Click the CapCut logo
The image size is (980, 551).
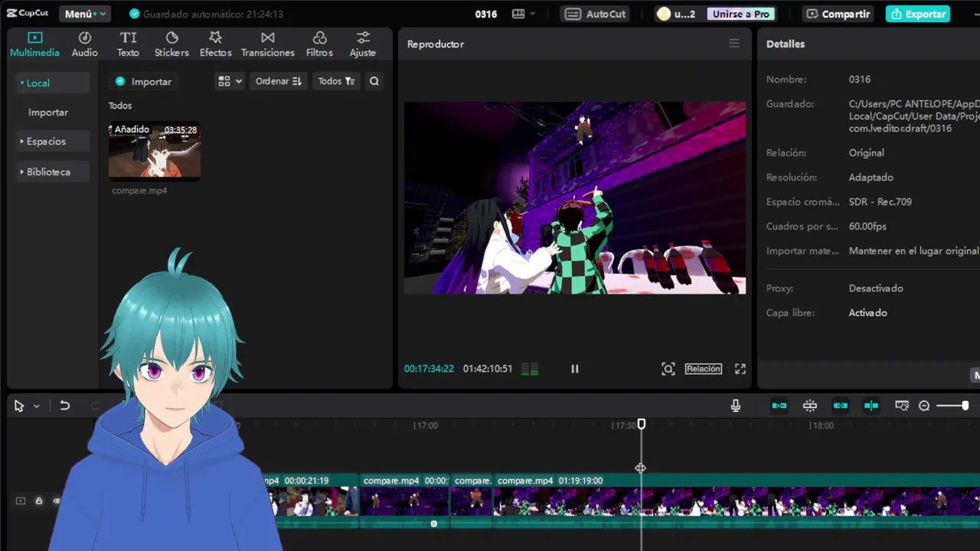(28, 14)
